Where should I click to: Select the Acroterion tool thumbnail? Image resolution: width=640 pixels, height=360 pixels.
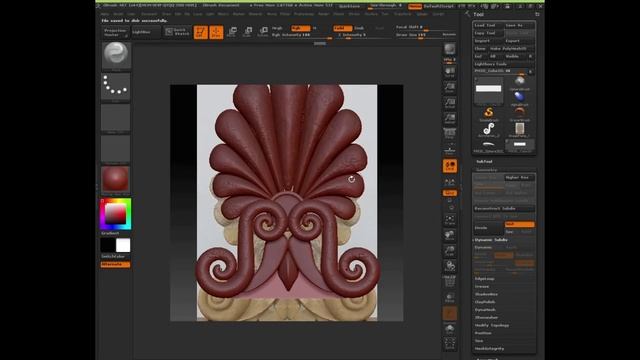[489, 130]
